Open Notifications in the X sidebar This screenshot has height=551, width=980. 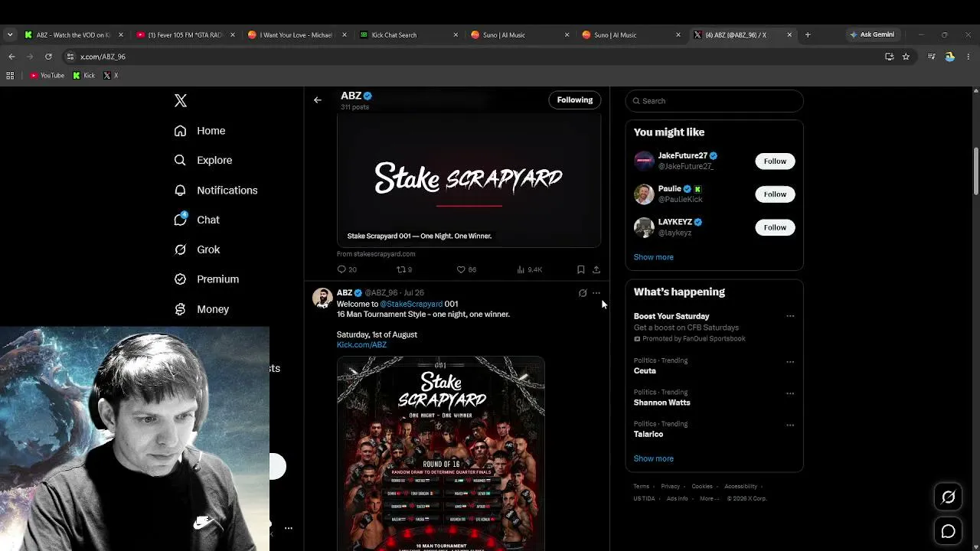[x=215, y=190]
